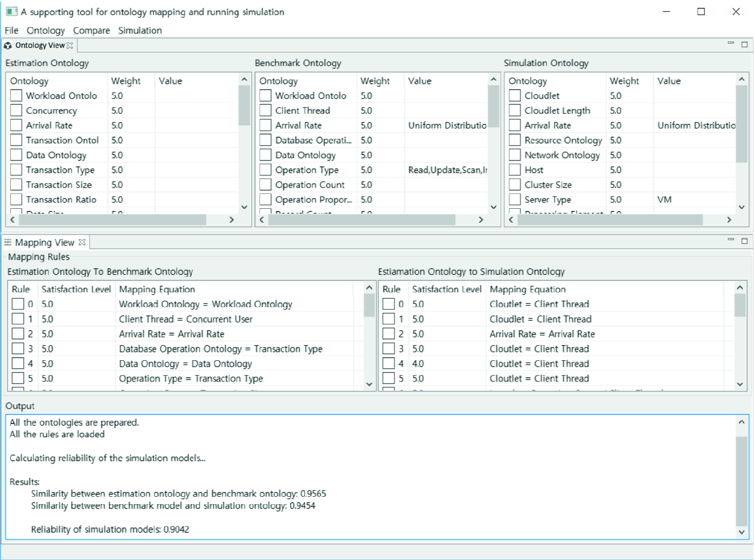Viewport: 755px width, 560px height.
Task: Close the Ontology View tab
Action: pos(70,46)
